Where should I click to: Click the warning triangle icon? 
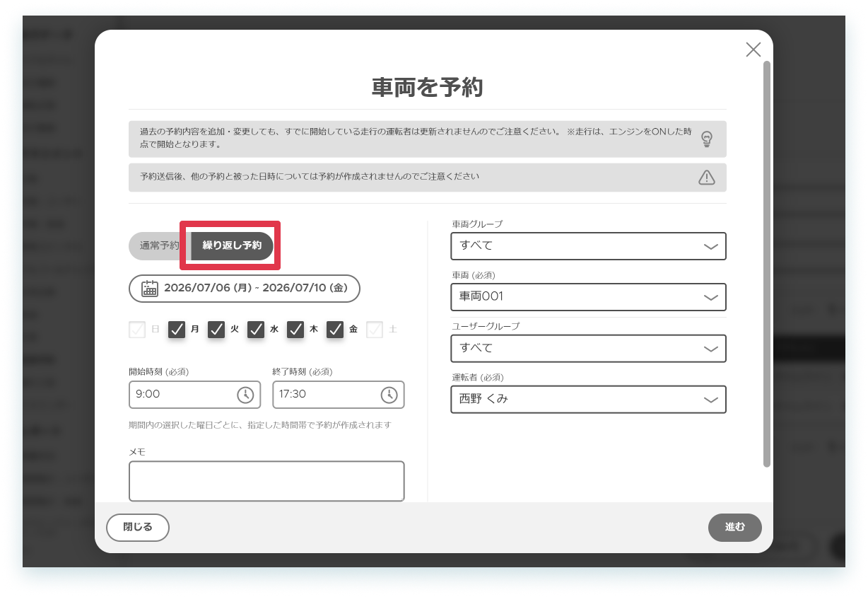click(x=706, y=178)
